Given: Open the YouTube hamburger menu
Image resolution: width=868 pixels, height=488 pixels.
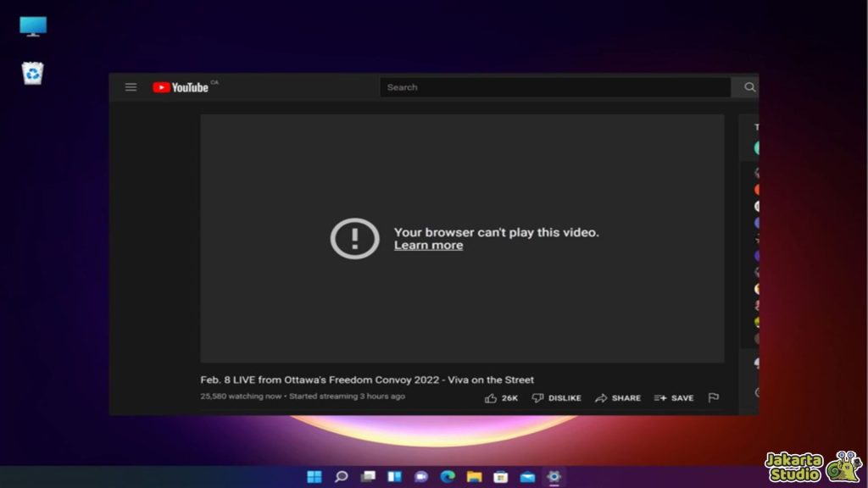Looking at the screenshot, I should click(130, 86).
